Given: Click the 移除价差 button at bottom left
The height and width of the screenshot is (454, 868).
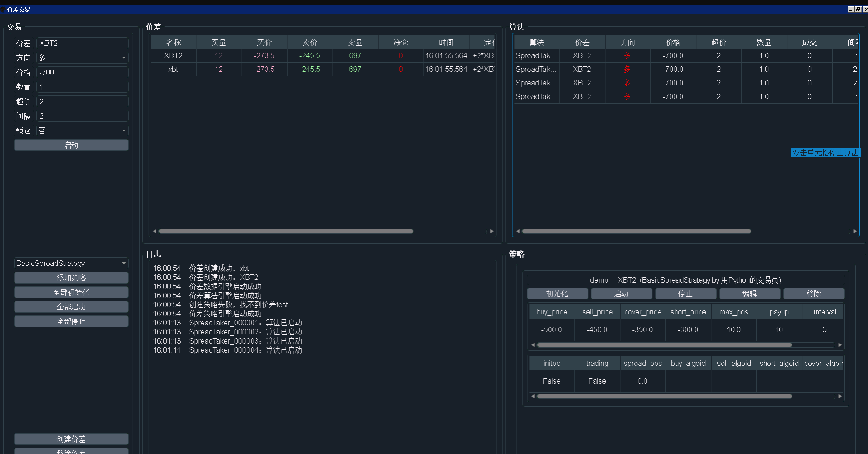Looking at the screenshot, I should coord(71,451).
